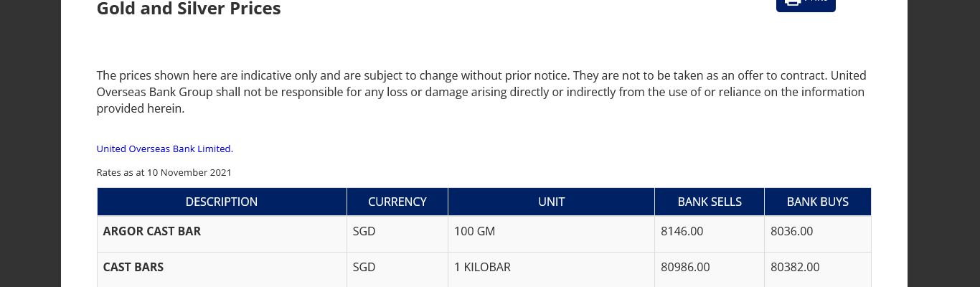Click the DESCRIPTION column header
980x287 pixels.
(222, 202)
